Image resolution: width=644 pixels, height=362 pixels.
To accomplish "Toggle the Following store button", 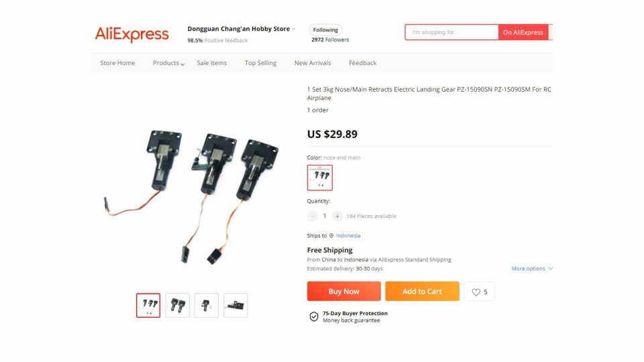I will [325, 30].
